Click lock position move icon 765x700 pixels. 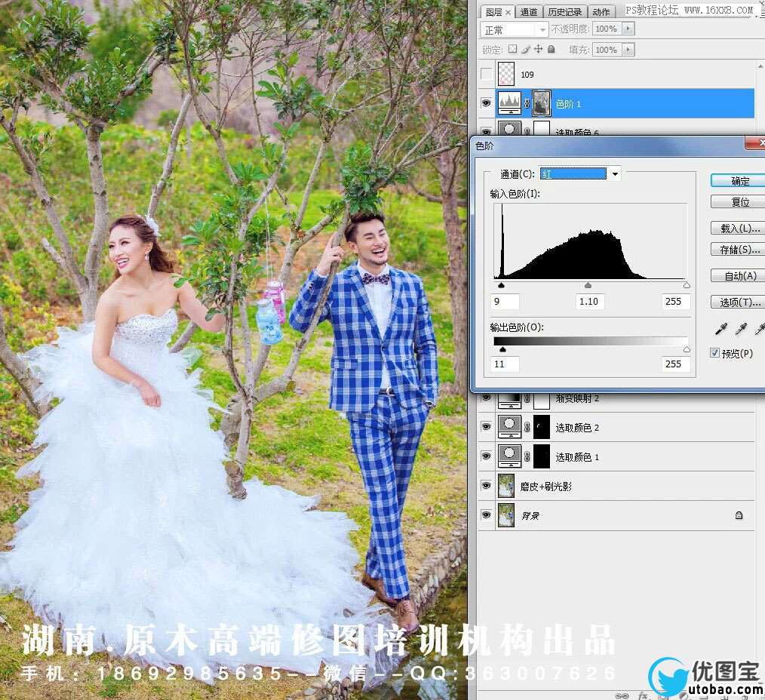538,49
